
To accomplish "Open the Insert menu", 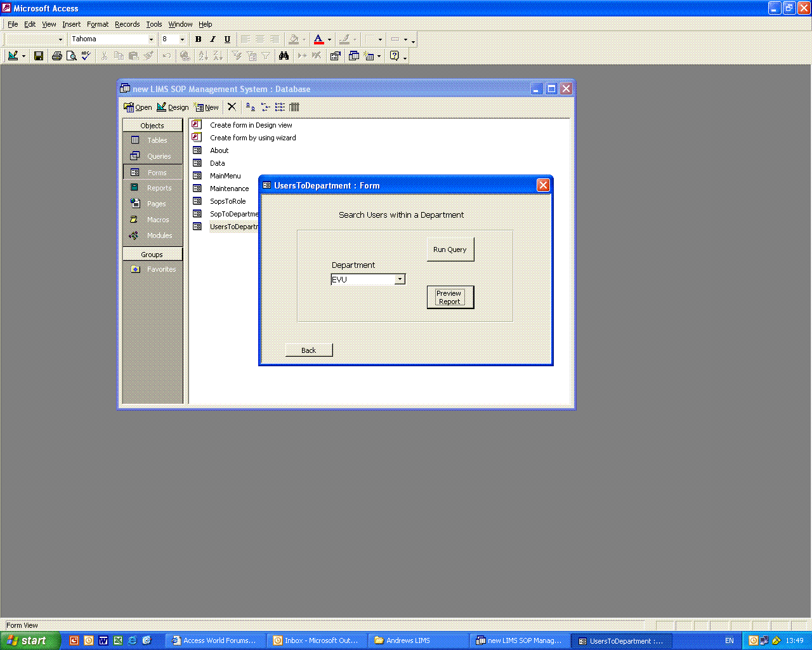I will 71,24.
